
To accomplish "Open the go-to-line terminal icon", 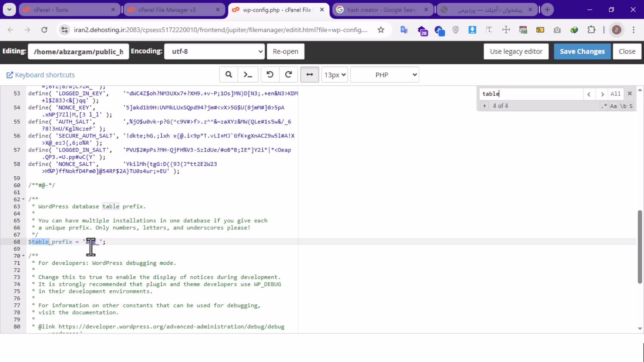I will click(x=248, y=74).
